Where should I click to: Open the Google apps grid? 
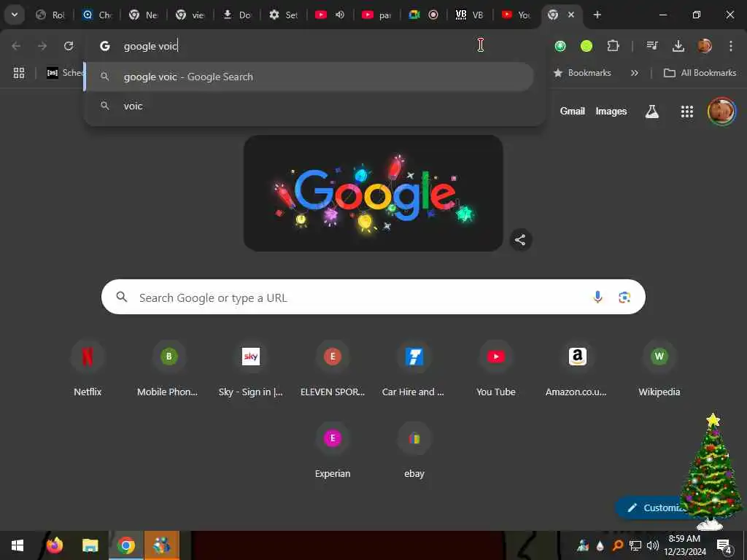(687, 112)
